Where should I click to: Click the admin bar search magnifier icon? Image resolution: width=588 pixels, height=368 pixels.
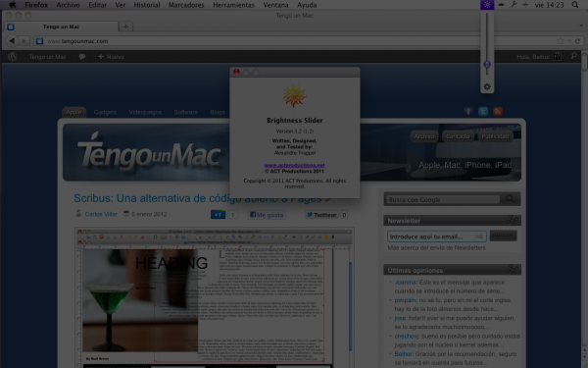tap(573, 56)
